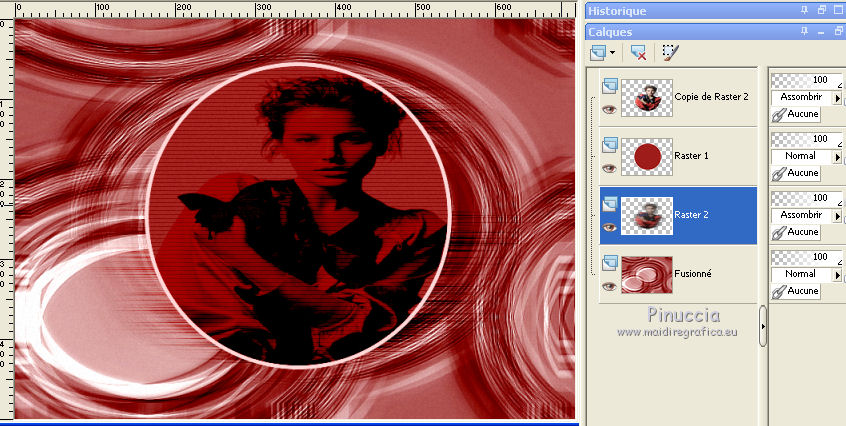Open the New Layer dropdown arrow
846x426 pixels.
(612, 53)
